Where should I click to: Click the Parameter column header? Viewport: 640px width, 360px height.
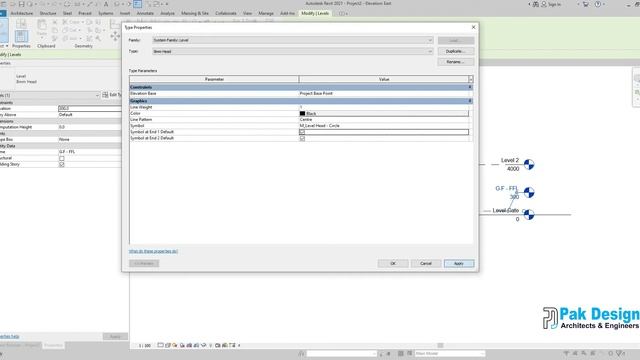(214, 79)
